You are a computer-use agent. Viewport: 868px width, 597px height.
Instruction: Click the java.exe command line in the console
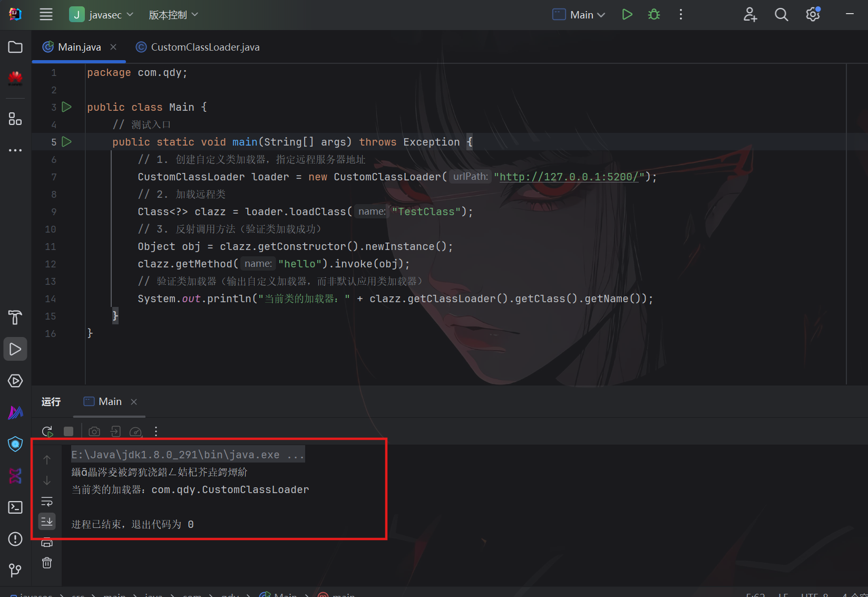(x=188, y=455)
